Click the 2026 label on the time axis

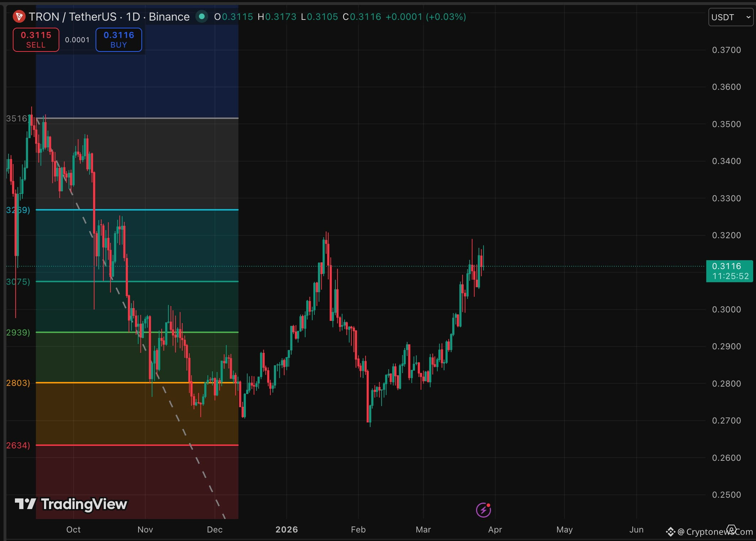pyautogui.click(x=286, y=529)
